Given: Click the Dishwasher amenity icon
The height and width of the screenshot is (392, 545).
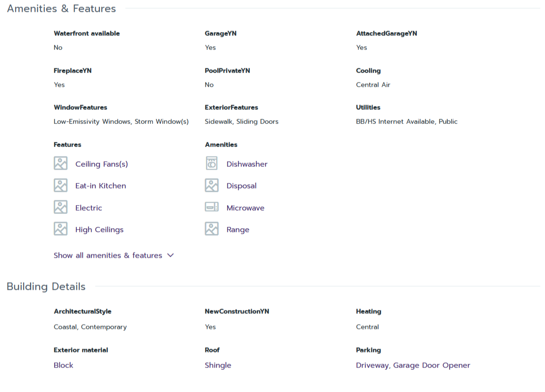Looking at the screenshot, I should point(212,163).
